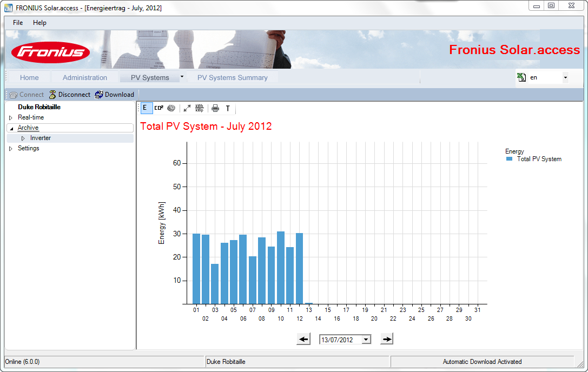Open the language selection dropdown
This screenshot has width=588, height=372.
tap(565, 77)
